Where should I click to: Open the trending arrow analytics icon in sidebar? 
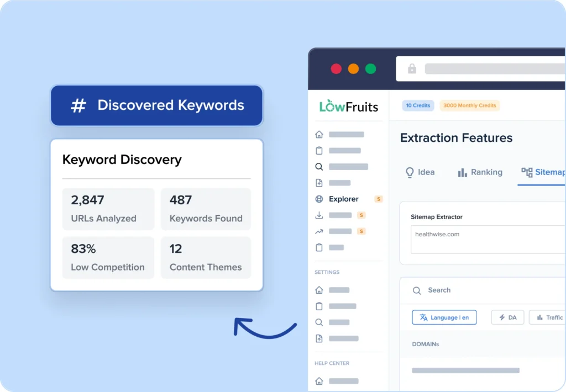(x=319, y=231)
